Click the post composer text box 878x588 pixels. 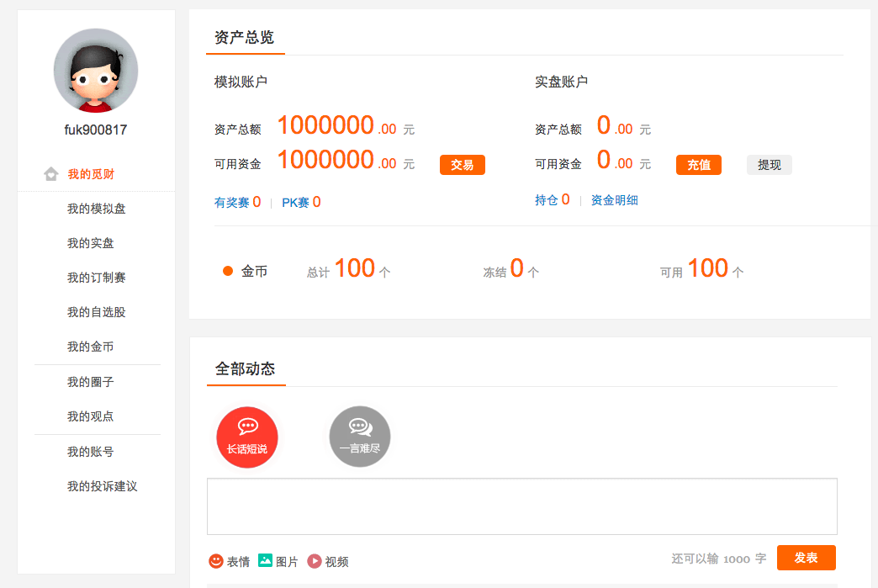(x=521, y=506)
